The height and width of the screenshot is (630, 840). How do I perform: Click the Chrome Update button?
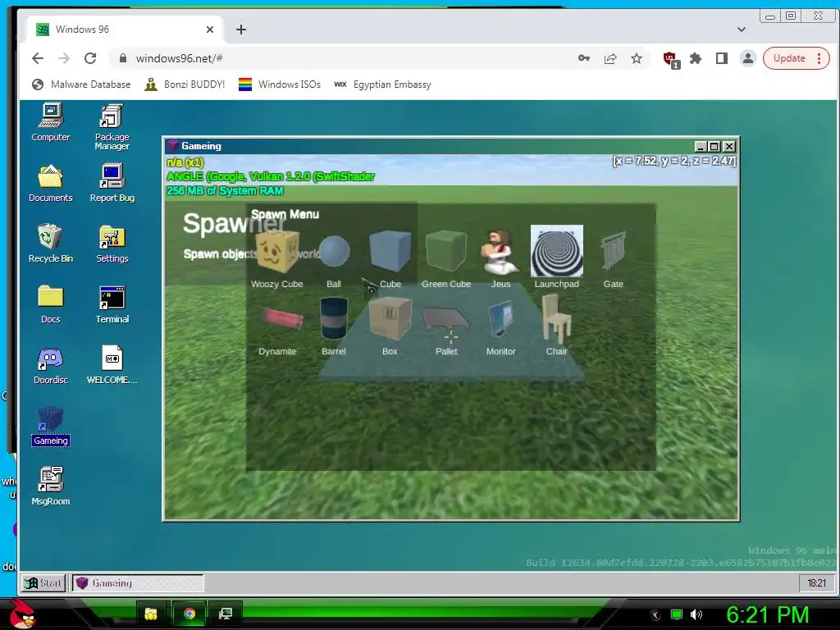[796, 58]
